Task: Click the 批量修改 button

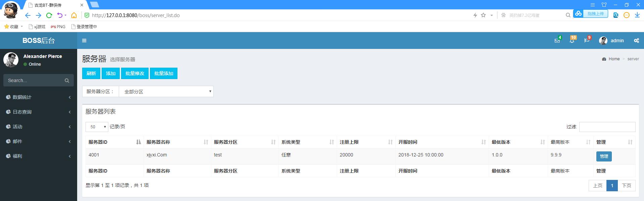Action: point(135,73)
